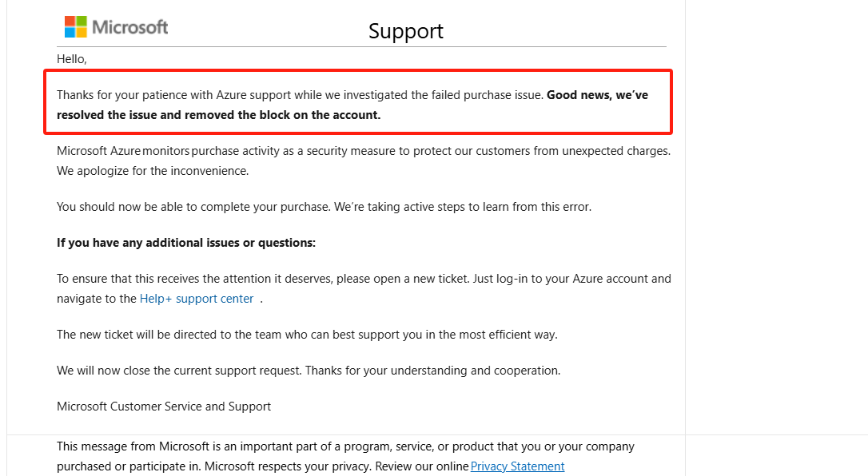The width and height of the screenshot is (868, 476).
Task: Click the "We apologize for the inconvenience" line
Action: pos(153,171)
